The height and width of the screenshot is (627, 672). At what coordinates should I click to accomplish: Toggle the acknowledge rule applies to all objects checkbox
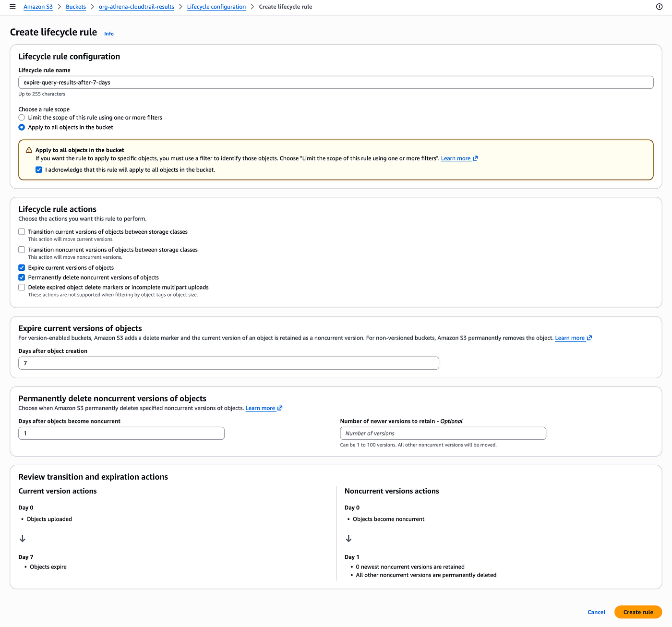point(39,170)
